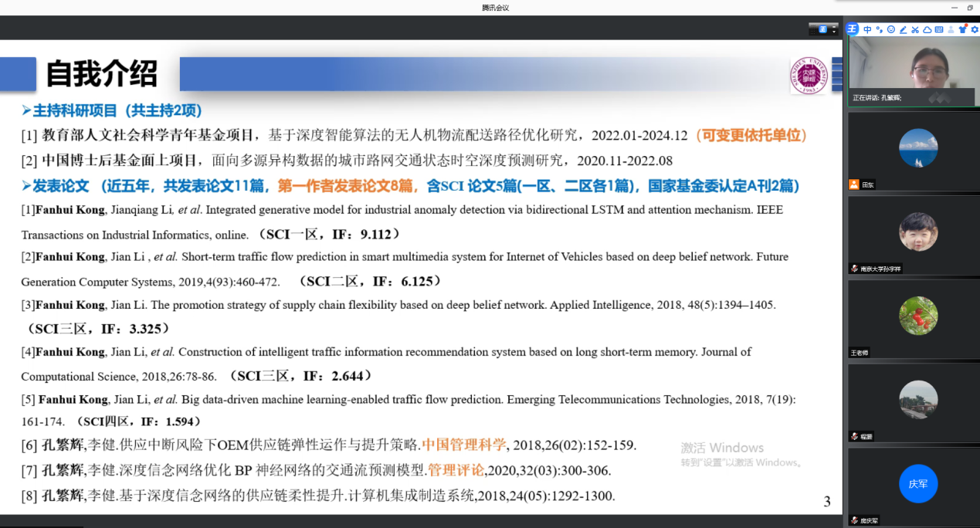Click the blue 王 input method logo in toolbar
This screenshot has width=980, height=528.
[x=852, y=29]
